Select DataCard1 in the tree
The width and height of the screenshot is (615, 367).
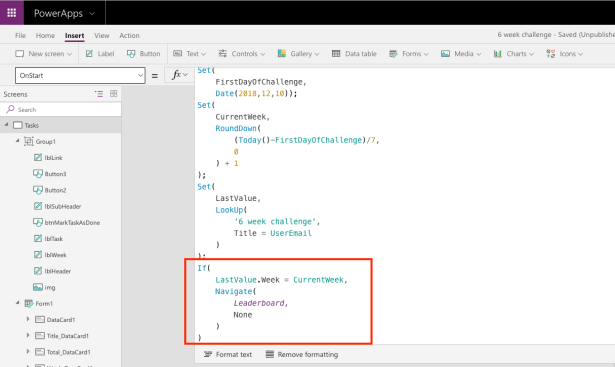click(61, 320)
